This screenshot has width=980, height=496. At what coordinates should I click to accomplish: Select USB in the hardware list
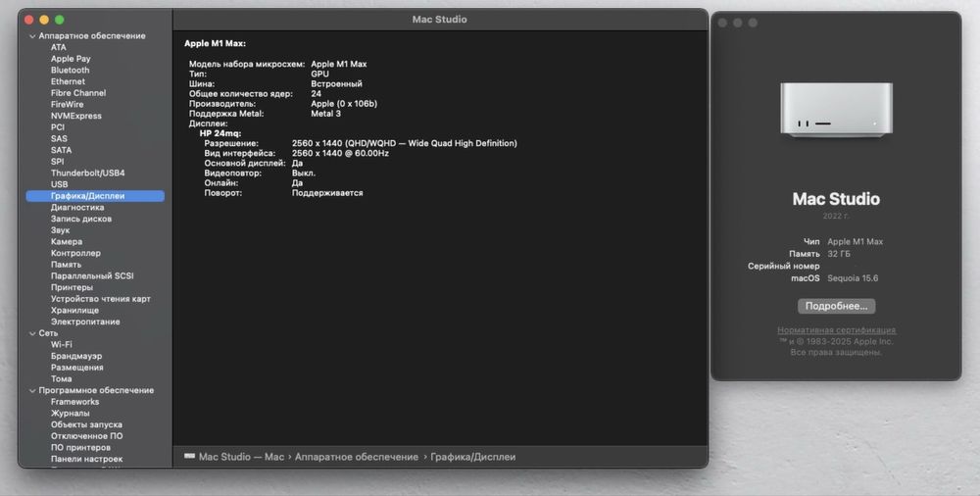pos(60,184)
